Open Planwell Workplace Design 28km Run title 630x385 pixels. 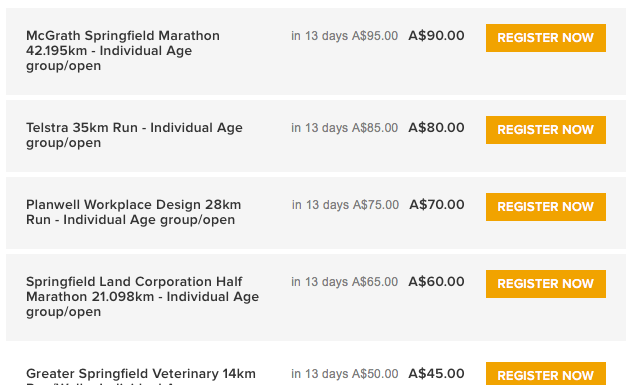point(133,212)
